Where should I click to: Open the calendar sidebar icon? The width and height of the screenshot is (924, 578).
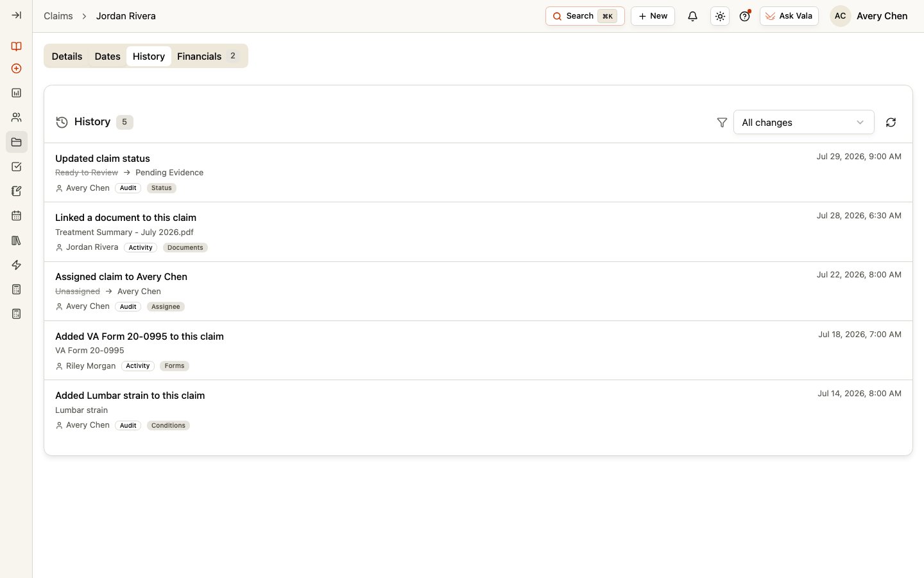pyautogui.click(x=17, y=216)
